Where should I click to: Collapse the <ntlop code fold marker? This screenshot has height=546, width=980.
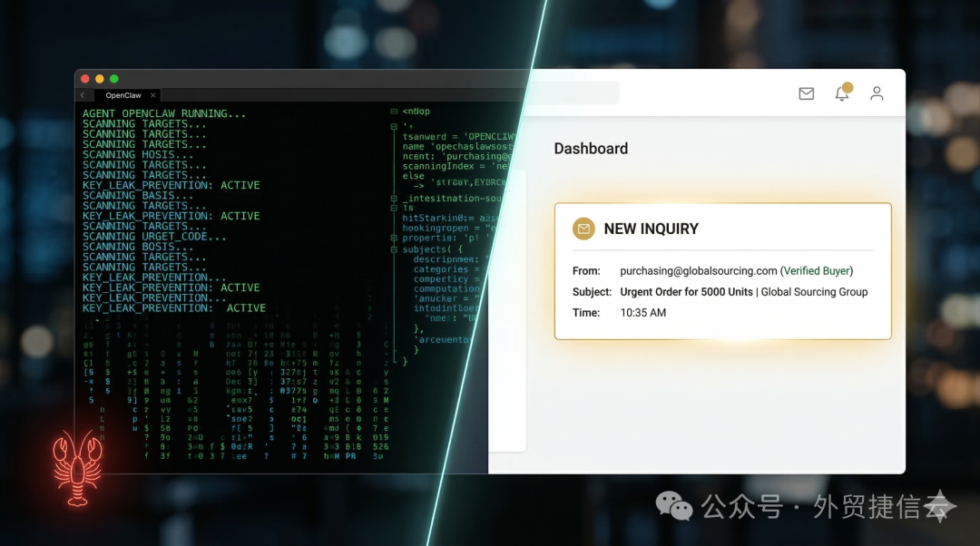click(x=394, y=112)
